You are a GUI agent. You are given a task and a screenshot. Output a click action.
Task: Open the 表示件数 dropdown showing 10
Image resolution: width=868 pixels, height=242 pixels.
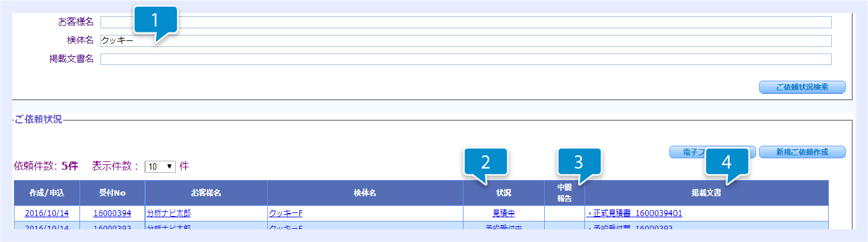click(x=160, y=167)
